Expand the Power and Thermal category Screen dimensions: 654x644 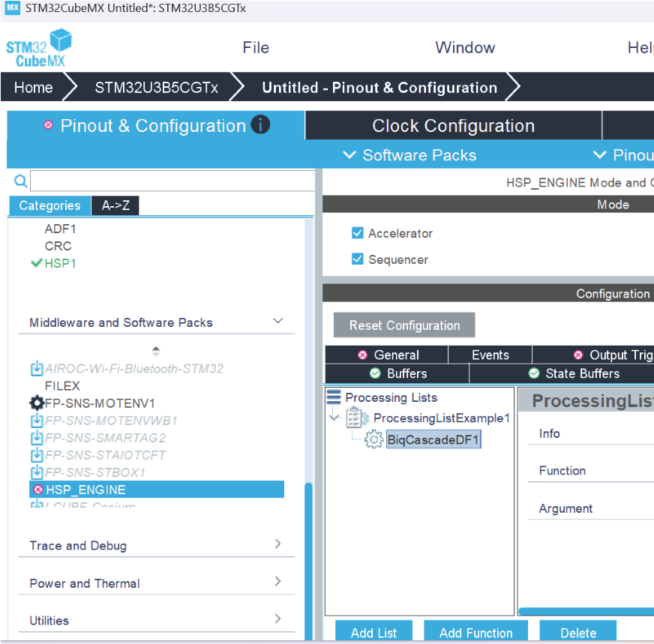(277, 581)
